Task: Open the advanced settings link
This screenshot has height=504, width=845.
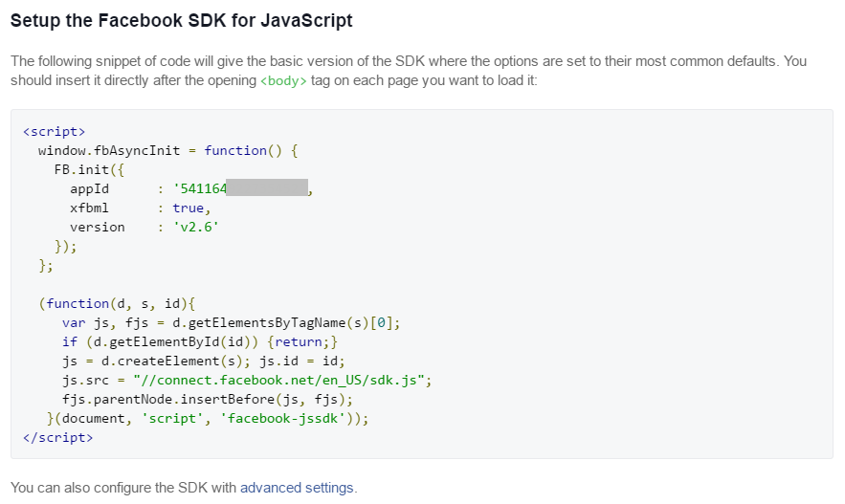Action: click(297, 488)
